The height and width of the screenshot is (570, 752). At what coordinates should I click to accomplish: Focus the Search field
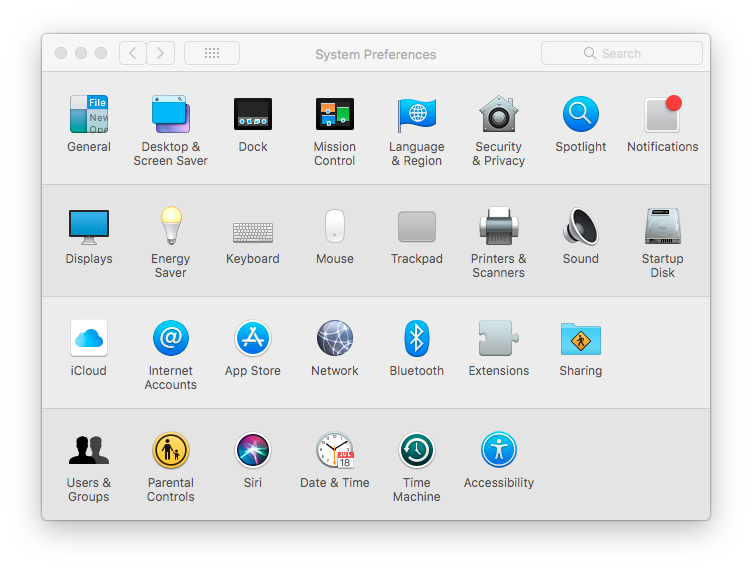pos(622,53)
